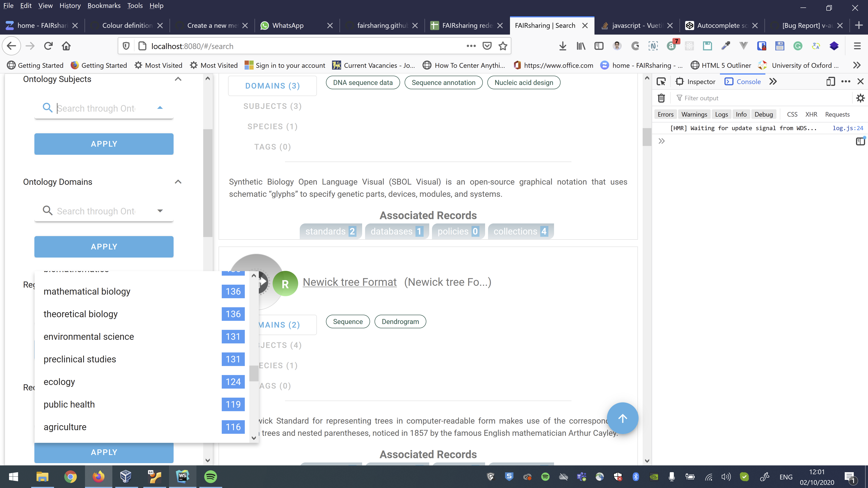
Task: Bookmark page with star icon
Action: coord(503,46)
